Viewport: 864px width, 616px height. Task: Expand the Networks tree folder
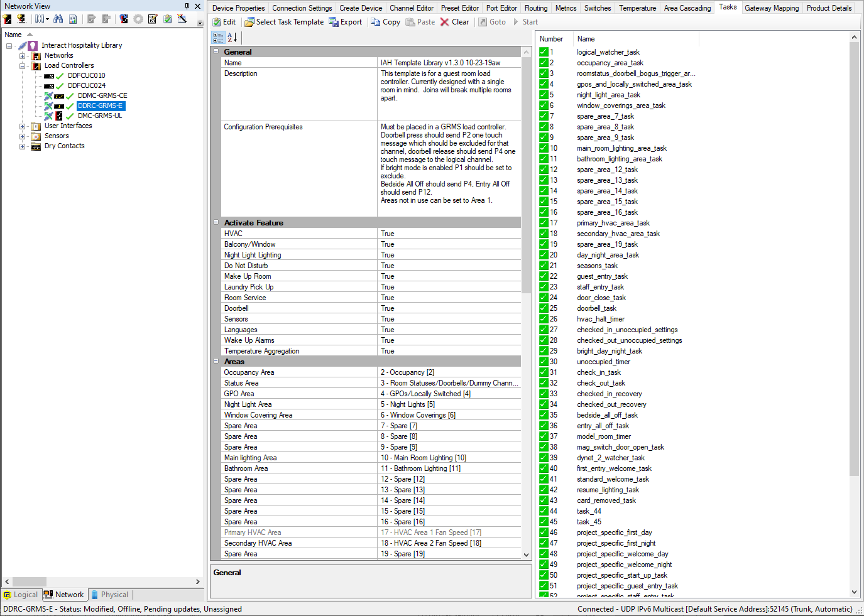22,56
